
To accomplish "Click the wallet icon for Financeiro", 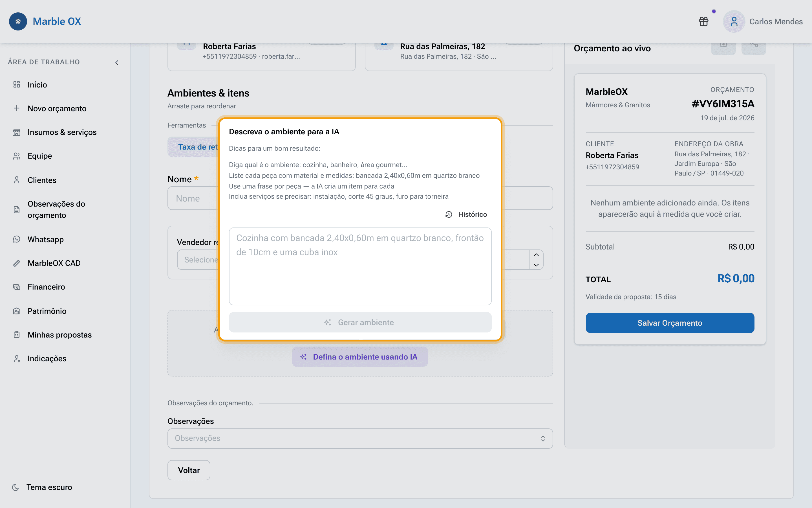I will tap(16, 287).
